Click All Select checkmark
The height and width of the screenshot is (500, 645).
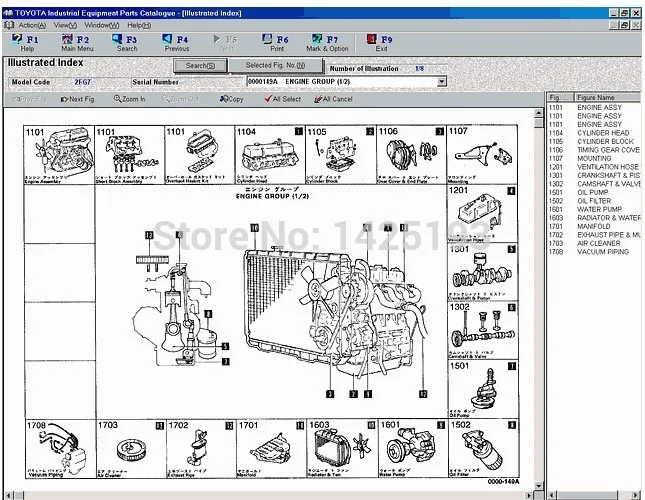(x=282, y=99)
